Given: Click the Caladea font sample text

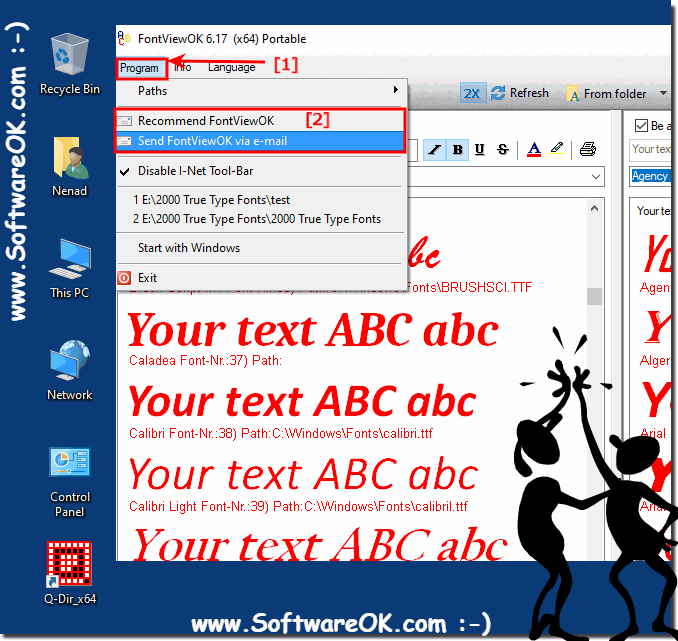Looking at the screenshot, I should (313, 330).
